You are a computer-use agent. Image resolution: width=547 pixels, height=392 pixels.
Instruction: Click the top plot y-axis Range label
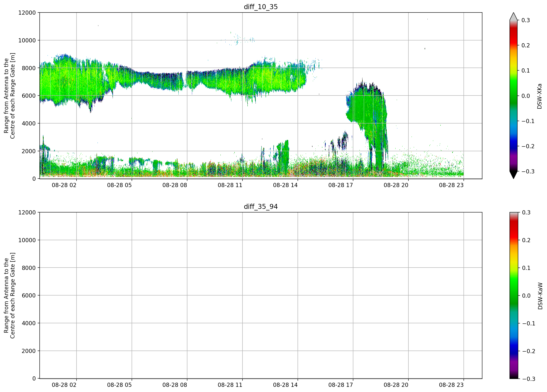pos(9,96)
